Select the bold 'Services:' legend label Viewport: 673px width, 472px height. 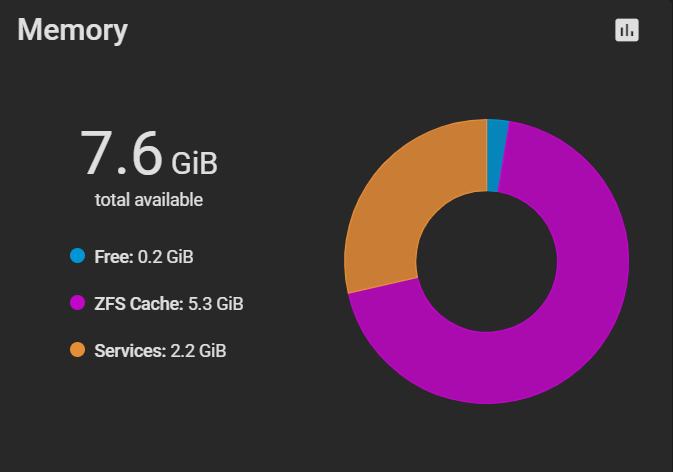tap(130, 351)
